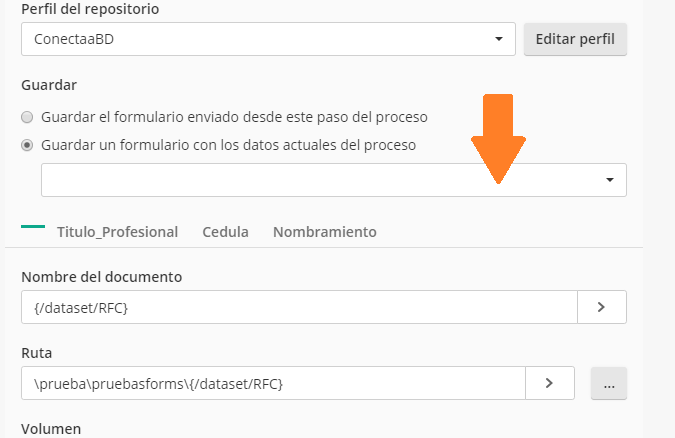Switch to the Titulo_Profesional tab

[x=118, y=232]
